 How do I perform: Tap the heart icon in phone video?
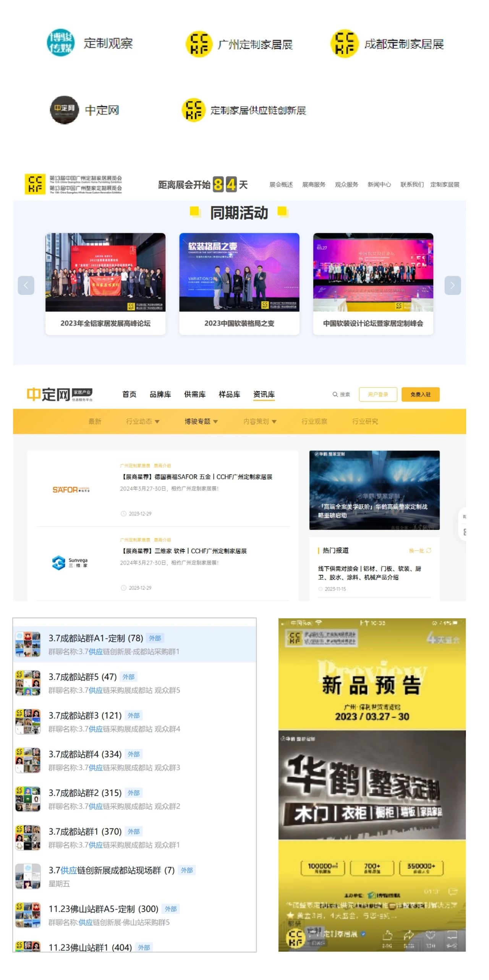coord(431,935)
